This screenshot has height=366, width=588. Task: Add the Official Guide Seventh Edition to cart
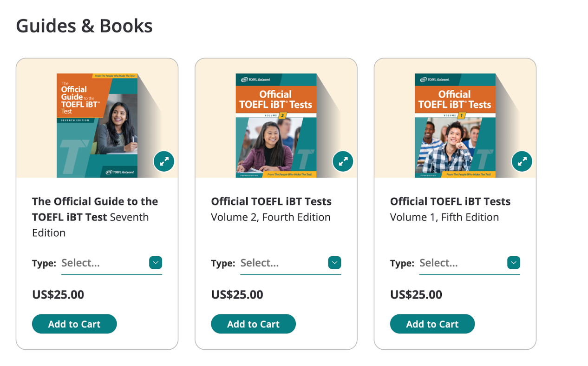[x=74, y=324]
